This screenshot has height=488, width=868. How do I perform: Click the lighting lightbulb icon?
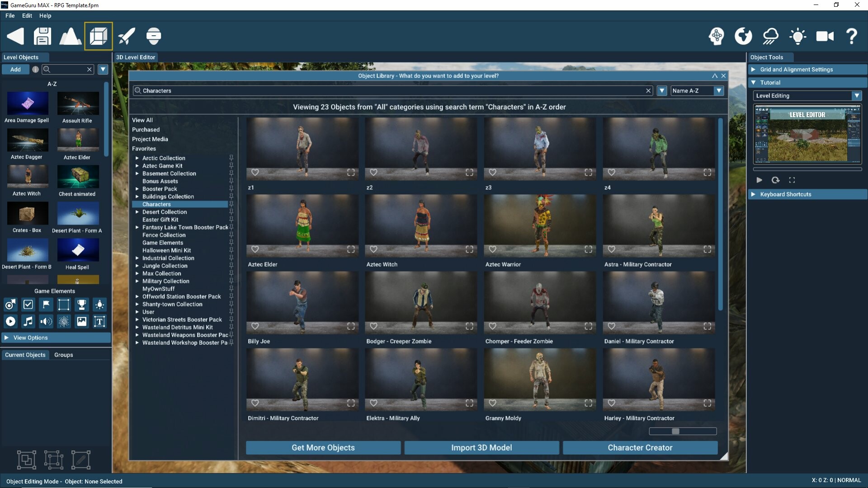coord(797,36)
